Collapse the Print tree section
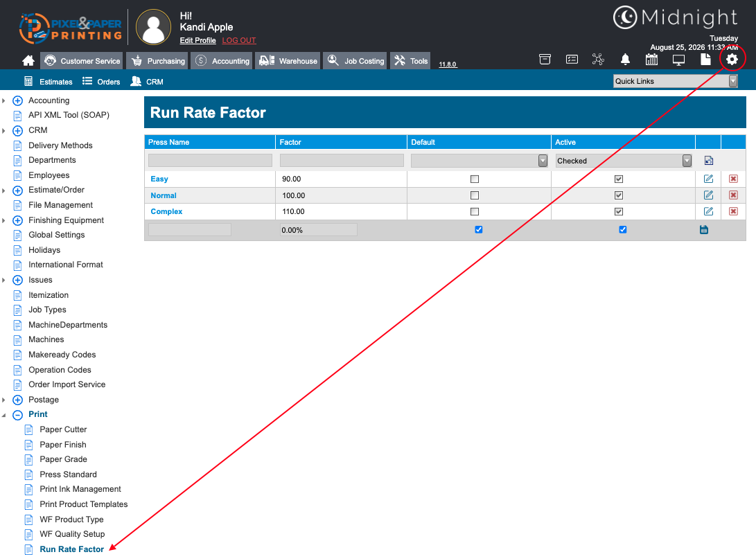This screenshot has width=756, height=559. 17,414
